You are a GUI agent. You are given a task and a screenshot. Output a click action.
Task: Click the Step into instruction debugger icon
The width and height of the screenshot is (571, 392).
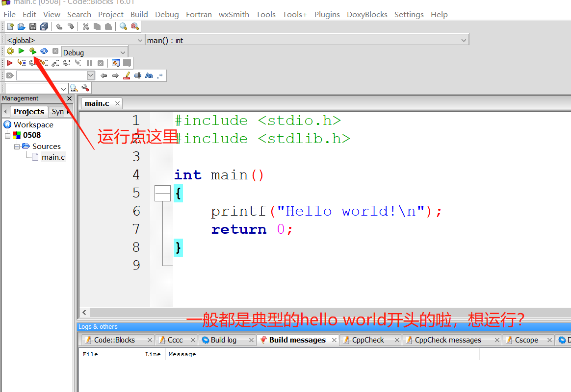(78, 63)
